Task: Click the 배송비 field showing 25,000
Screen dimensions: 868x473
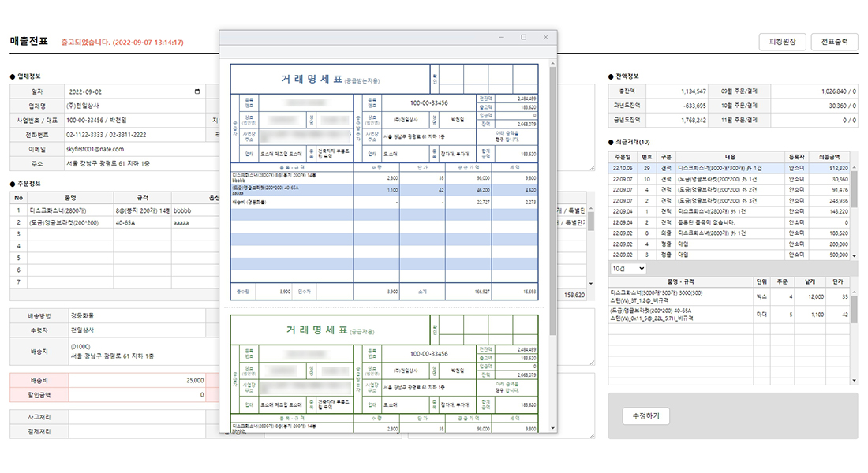Action: click(137, 381)
